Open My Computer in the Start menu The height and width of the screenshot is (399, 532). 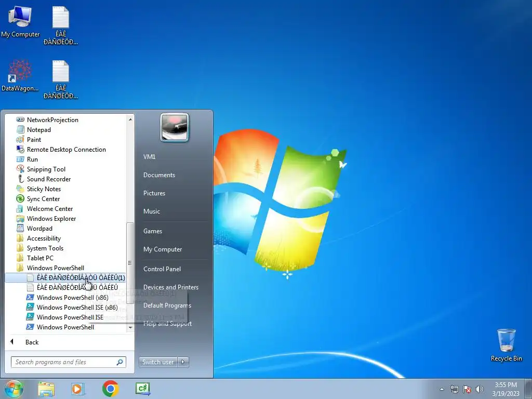163,249
